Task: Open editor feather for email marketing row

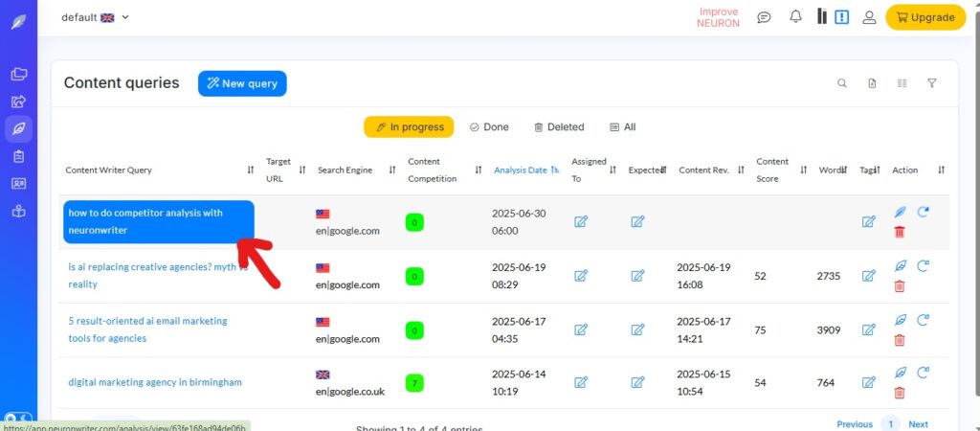Action: coord(900,320)
